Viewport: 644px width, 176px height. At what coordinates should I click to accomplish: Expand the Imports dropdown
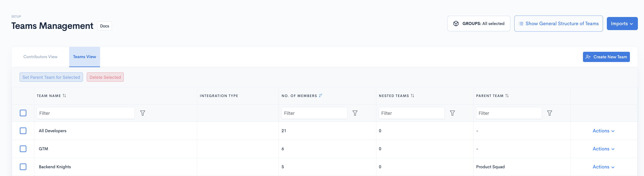622,24
